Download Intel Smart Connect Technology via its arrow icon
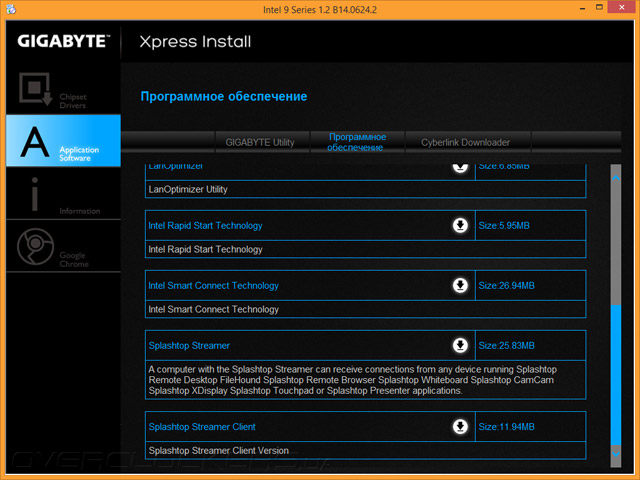The image size is (640, 480). [460, 285]
